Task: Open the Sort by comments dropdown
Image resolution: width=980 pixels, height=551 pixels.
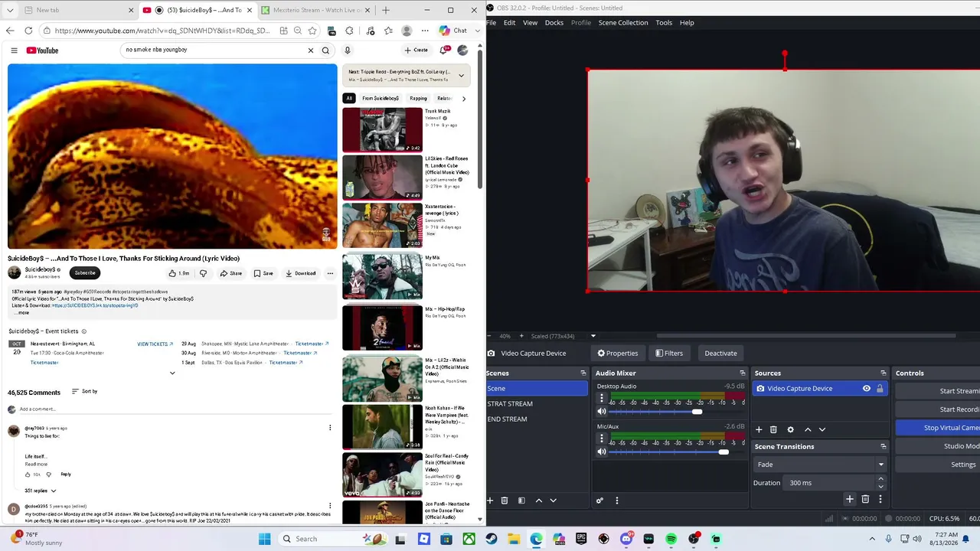Action: pyautogui.click(x=84, y=391)
